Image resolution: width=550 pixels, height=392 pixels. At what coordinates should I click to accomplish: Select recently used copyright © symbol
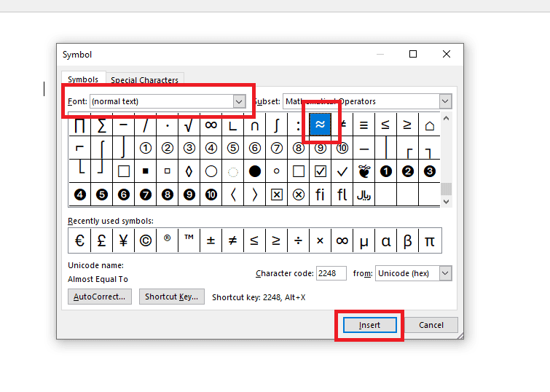(145, 240)
